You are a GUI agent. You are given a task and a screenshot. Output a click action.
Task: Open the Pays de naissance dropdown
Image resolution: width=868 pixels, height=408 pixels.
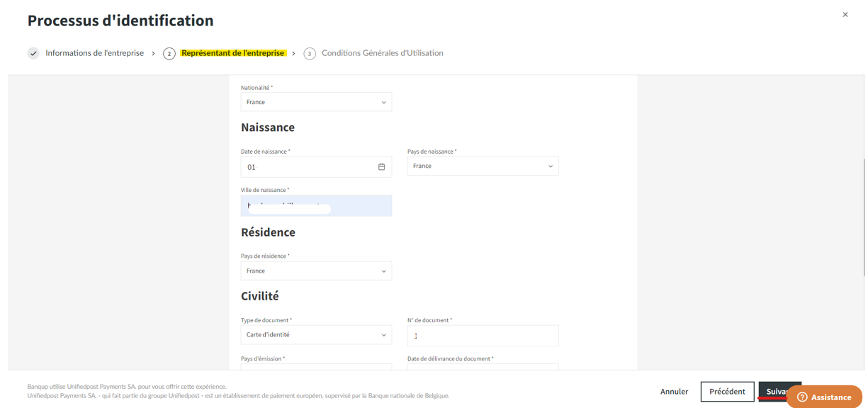483,166
